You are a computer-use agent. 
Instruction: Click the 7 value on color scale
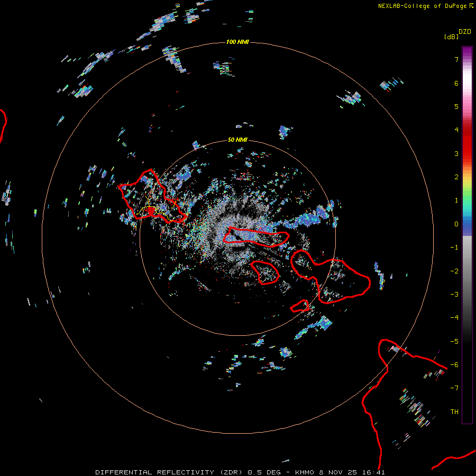[x=456, y=59]
